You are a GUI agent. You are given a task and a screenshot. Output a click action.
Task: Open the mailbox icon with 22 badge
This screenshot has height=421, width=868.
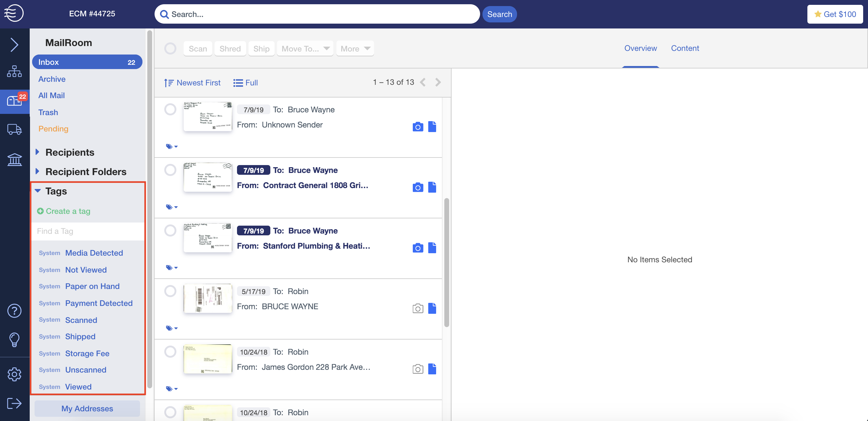coord(15,101)
